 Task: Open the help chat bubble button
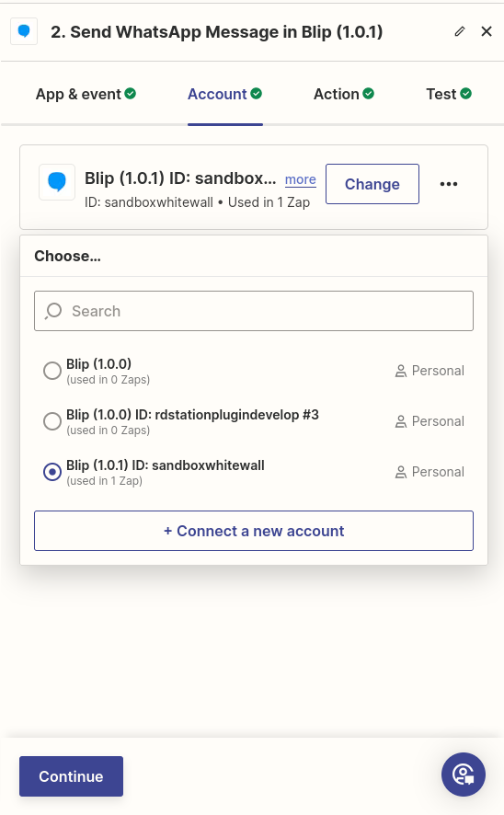click(x=464, y=775)
